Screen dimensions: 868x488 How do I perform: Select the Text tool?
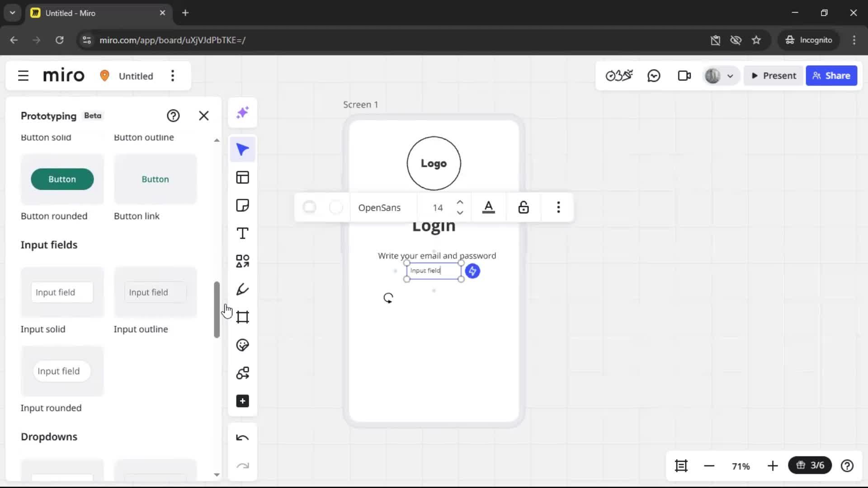point(243,234)
